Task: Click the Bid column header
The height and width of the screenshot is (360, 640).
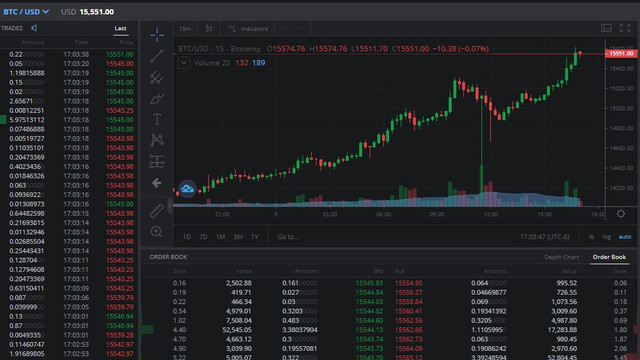Action: point(378,271)
